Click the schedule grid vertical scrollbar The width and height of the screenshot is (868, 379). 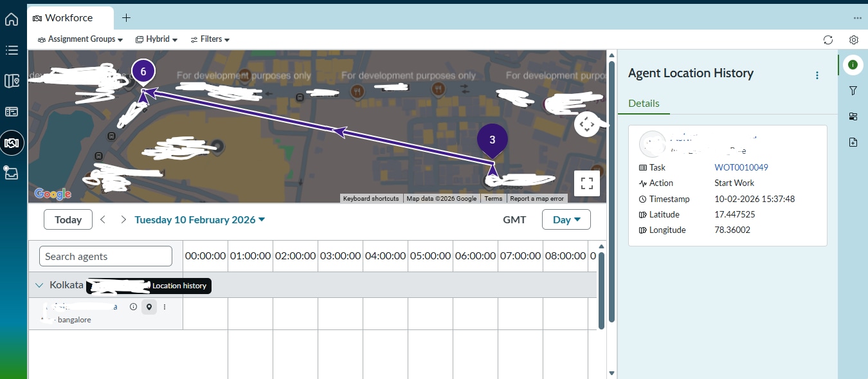pos(602,290)
